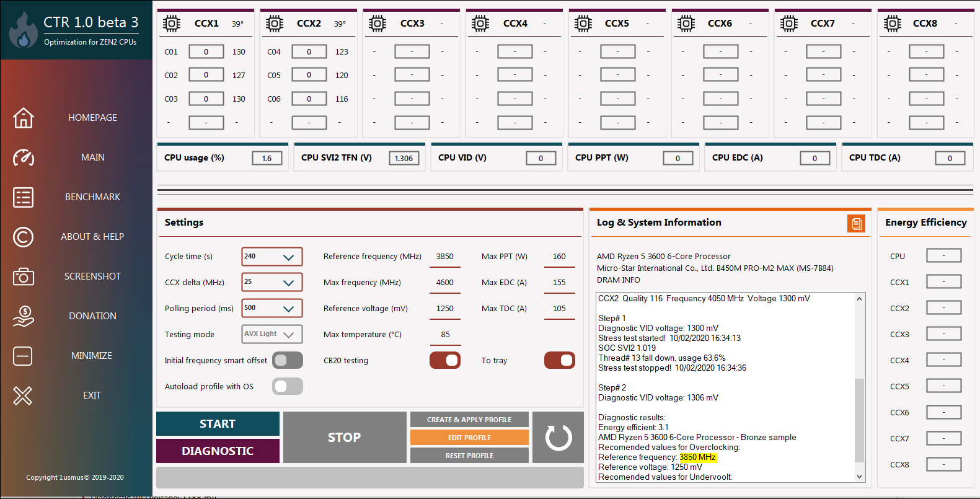Click the Minimize box icon
Image resolution: width=980 pixels, height=499 pixels.
click(x=23, y=356)
